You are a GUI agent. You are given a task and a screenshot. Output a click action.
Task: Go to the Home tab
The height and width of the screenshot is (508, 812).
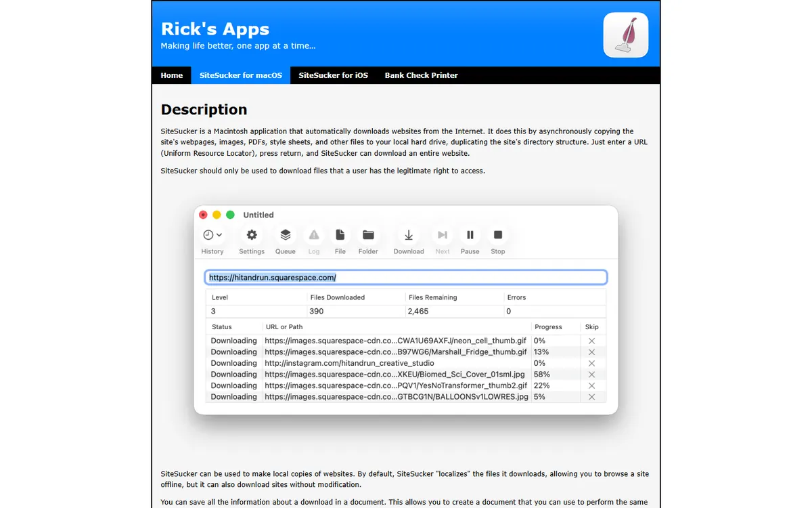[172, 75]
